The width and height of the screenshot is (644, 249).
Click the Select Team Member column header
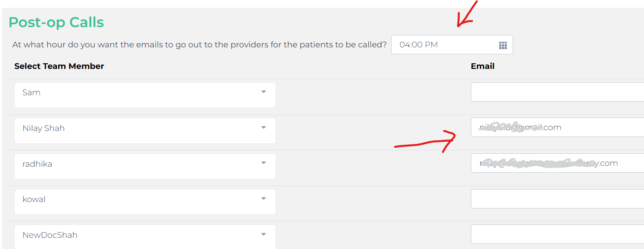(59, 66)
